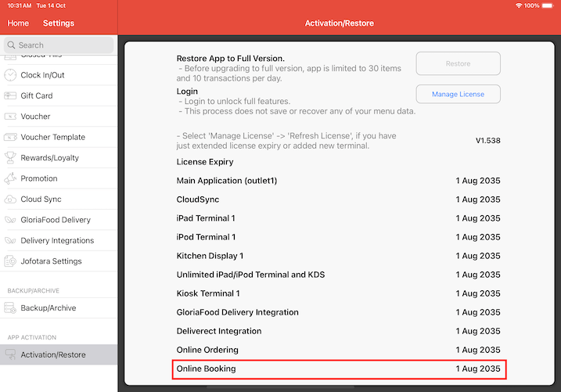Viewport: 561px width, 392px height.
Task: Click the search magnifier icon
Action: (x=12, y=45)
